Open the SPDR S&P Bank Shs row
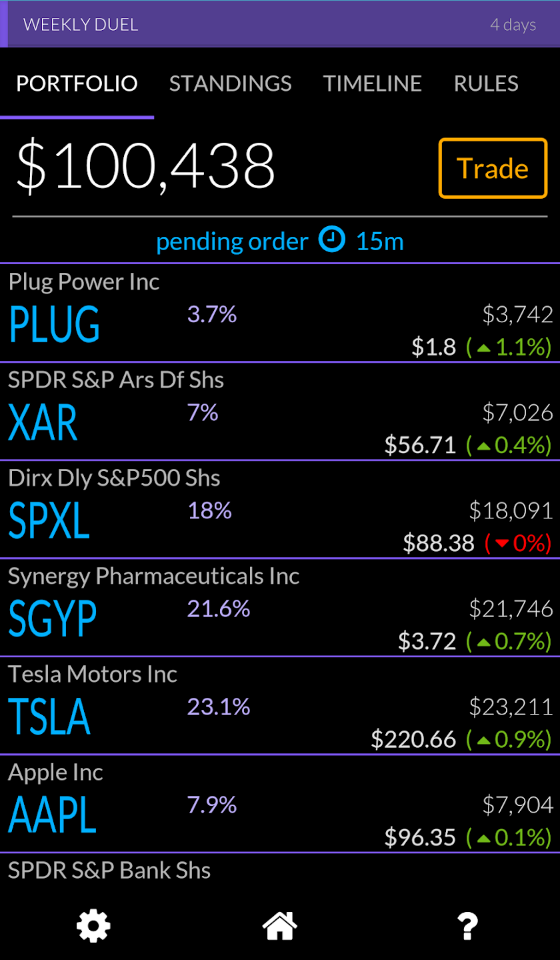This screenshot has height=960, width=560. coord(280,871)
